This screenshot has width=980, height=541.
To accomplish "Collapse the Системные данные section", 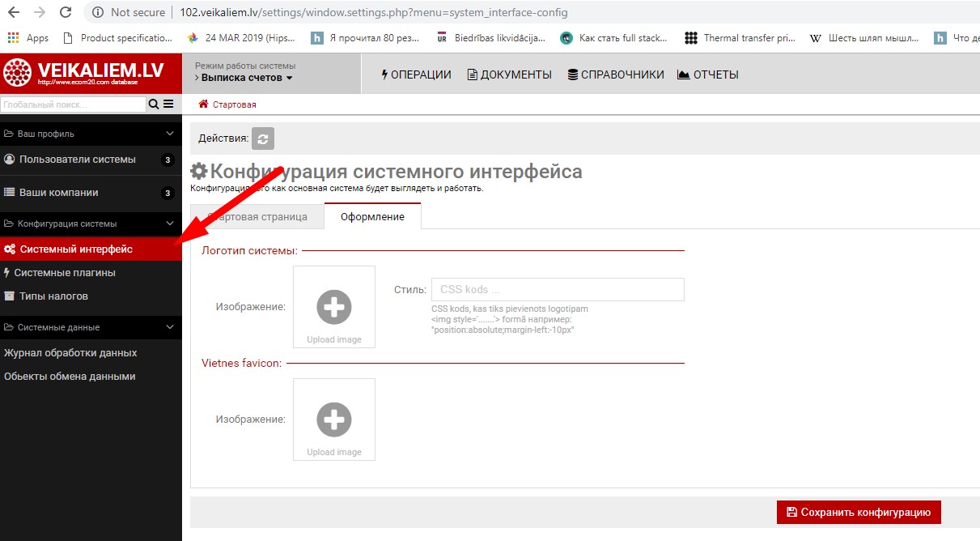I will (169, 327).
